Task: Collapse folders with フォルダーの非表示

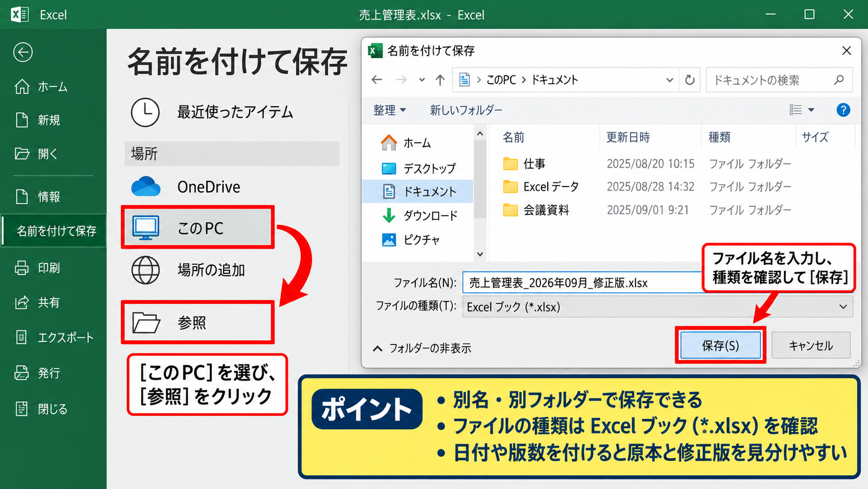Action: [422, 348]
